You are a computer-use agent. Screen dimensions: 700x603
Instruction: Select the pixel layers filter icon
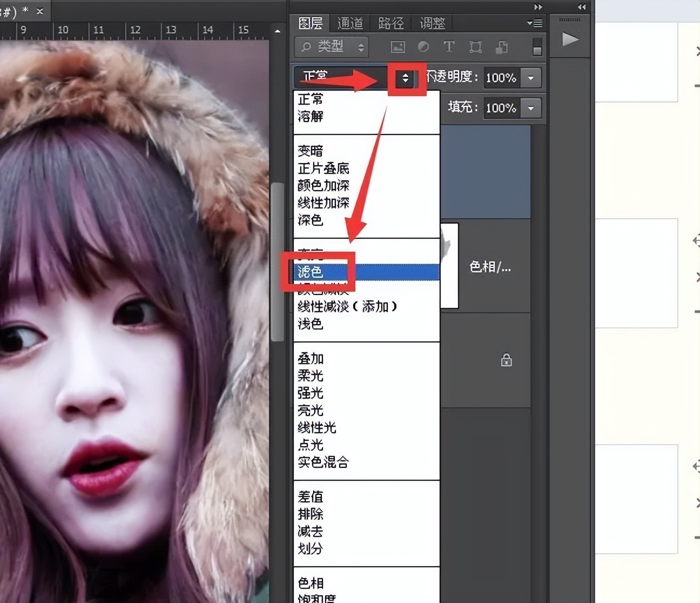[398, 47]
